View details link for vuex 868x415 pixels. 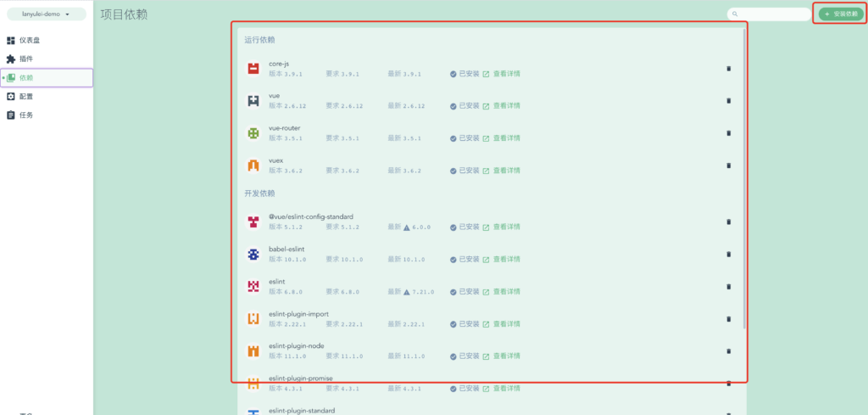(502, 171)
